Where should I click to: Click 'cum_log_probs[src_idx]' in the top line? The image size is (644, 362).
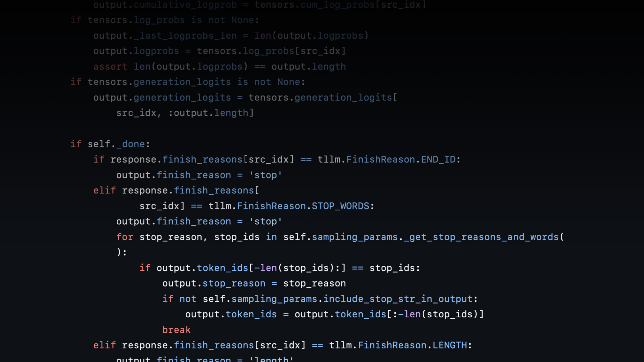(363, 5)
